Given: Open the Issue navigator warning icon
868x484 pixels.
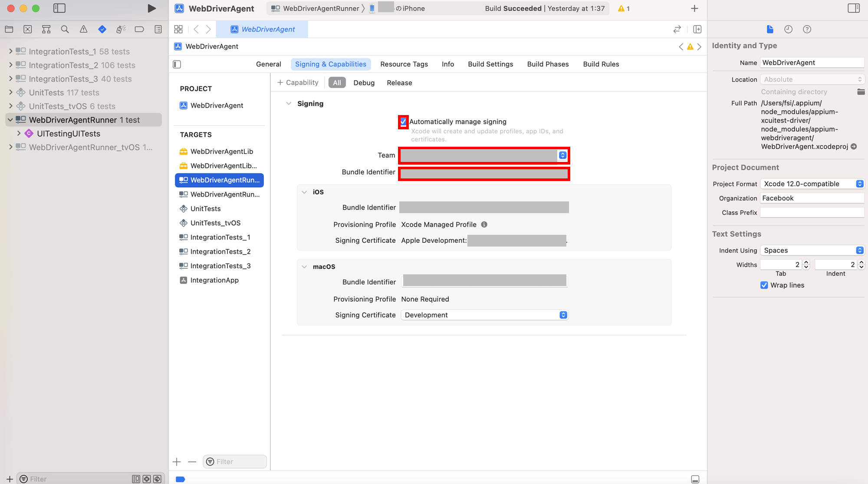Looking at the screenshot, I should (83, 29).
